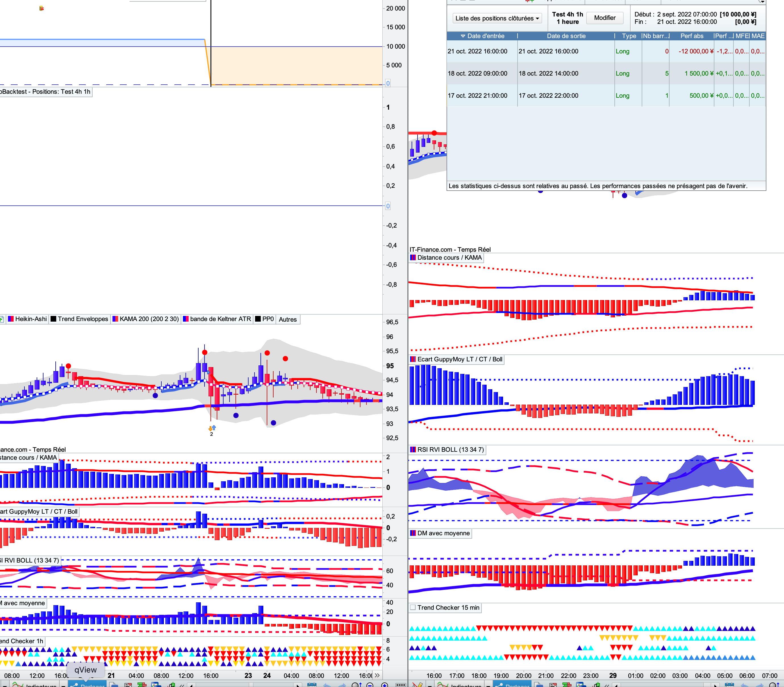Viewport: 784px width, 687px height.
Task: Open the bande de Keltner ATR tab
Action: [220, 319]
